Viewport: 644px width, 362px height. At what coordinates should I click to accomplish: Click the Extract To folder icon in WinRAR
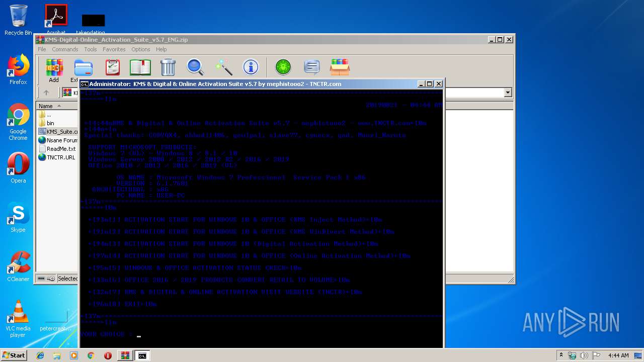[x=84, y=67]
